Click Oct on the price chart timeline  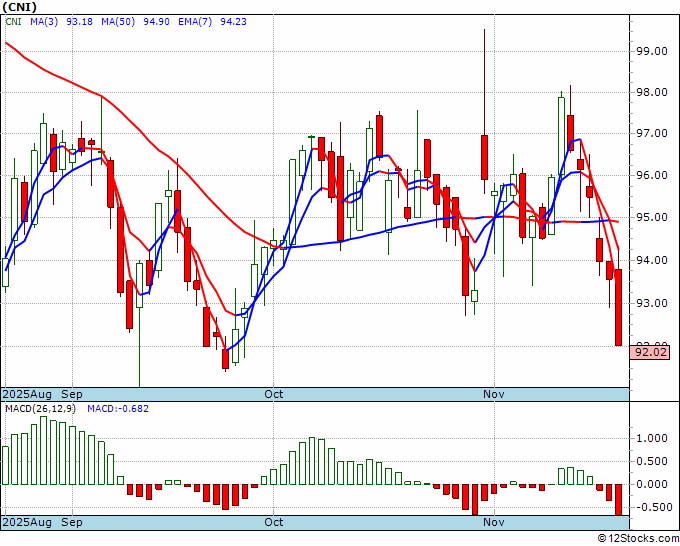[274, 394]
